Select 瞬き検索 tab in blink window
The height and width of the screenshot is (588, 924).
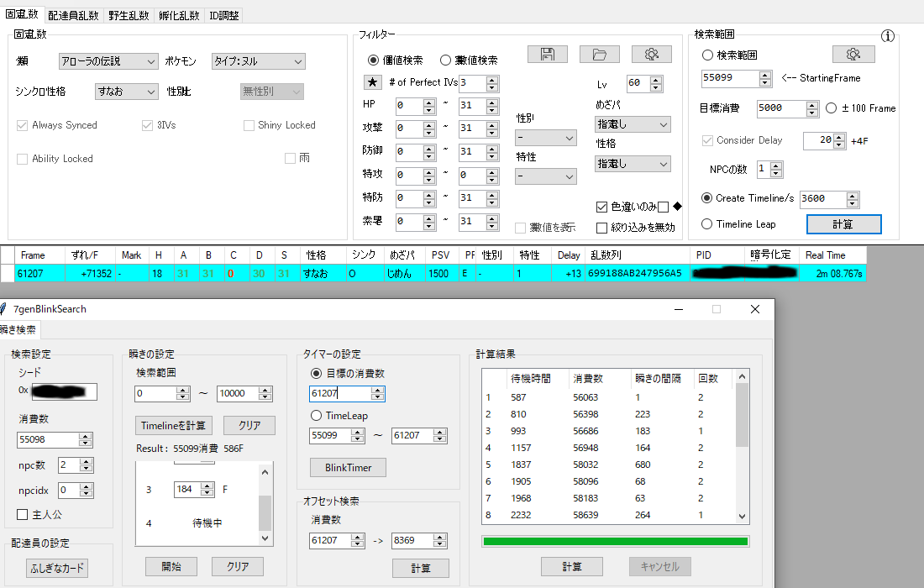(x=18, y=329)
